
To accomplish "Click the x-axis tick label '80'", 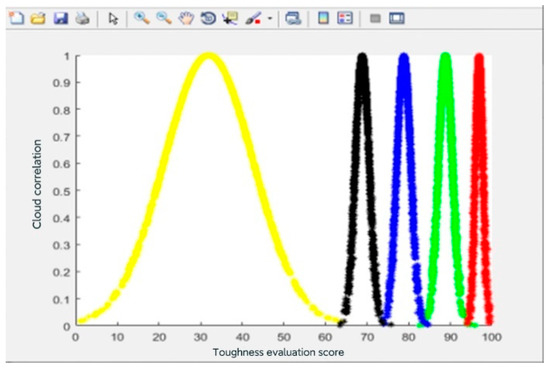I will pos(409,337).
